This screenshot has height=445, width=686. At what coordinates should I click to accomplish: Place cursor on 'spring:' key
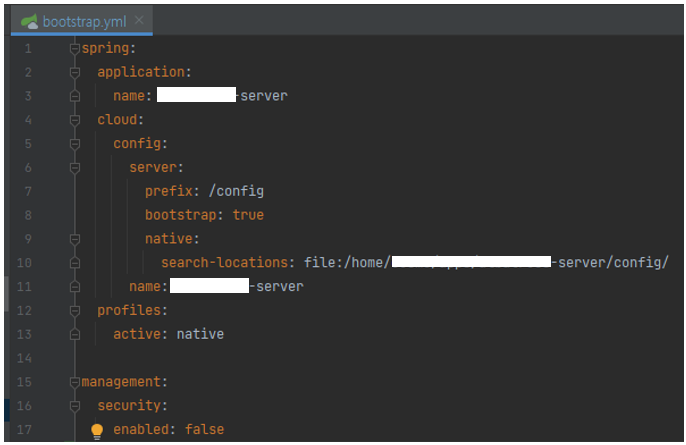pyautogui.click(x=108, y=48)
